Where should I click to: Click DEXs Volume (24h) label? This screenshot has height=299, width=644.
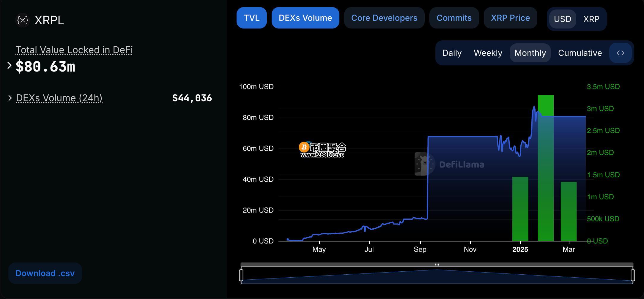(x=59, y=98)
